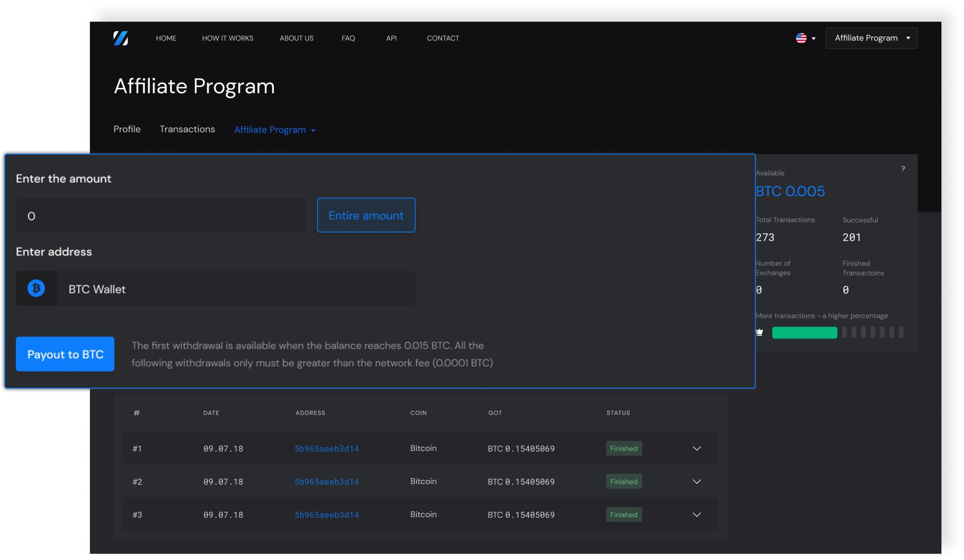Image resolution: width=964 pixels, height=560 pixels.
Task: Click the site logo icon
Action: 121,38
